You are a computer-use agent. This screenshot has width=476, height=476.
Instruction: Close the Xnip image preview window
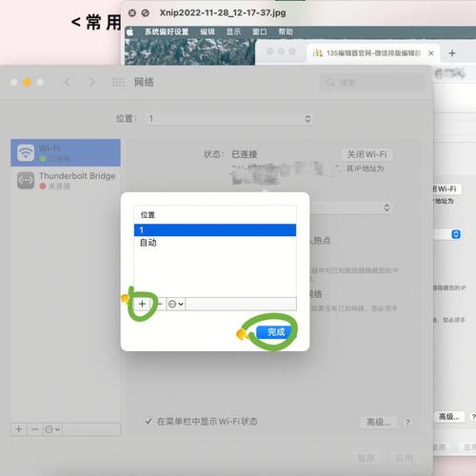click(132, 13)
